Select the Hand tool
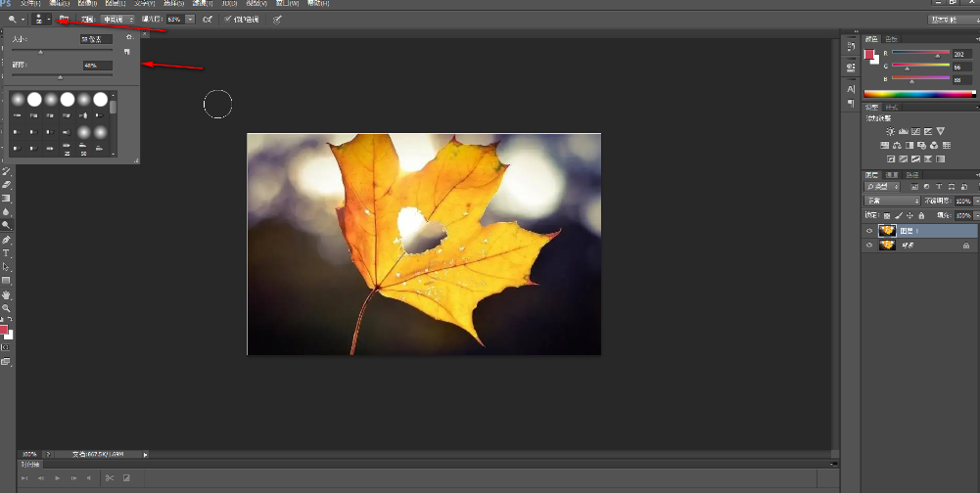 [6, 293]
